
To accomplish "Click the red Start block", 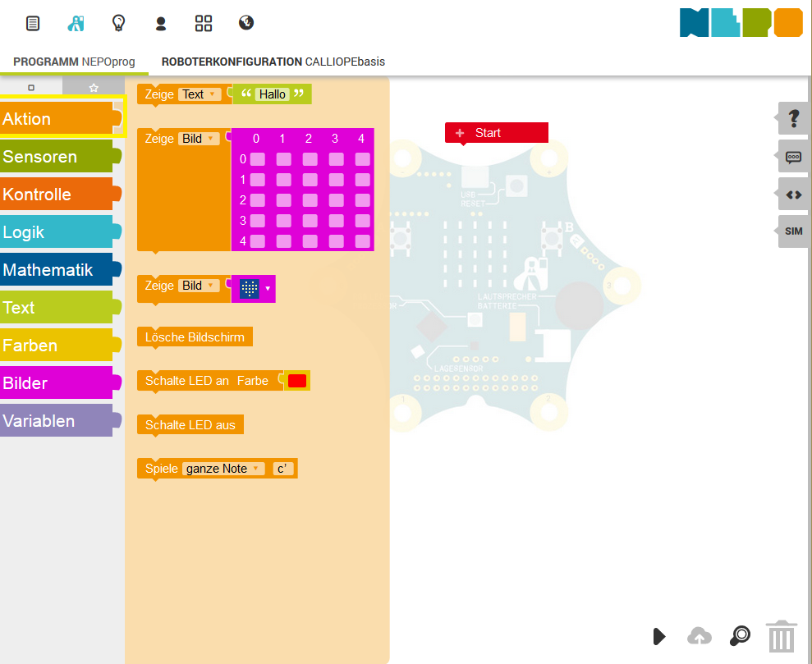I will pyautogui.click(x=497, y=133).
